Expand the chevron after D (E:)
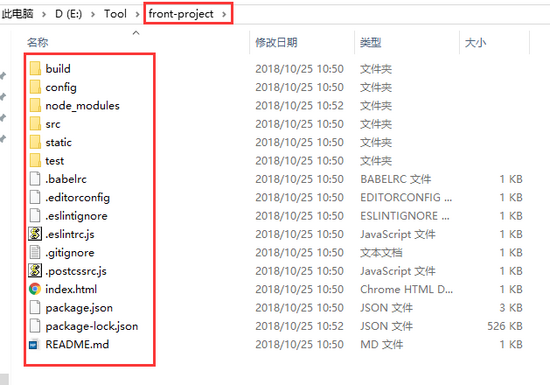Image resolution: width=550 pixels, height=385 pixels. tap(93, 14)
